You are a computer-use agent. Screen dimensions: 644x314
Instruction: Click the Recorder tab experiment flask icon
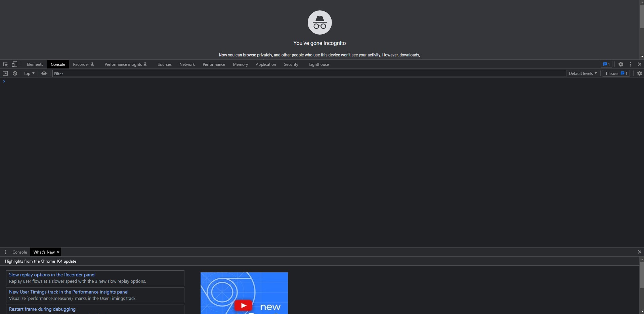[92, 64]
